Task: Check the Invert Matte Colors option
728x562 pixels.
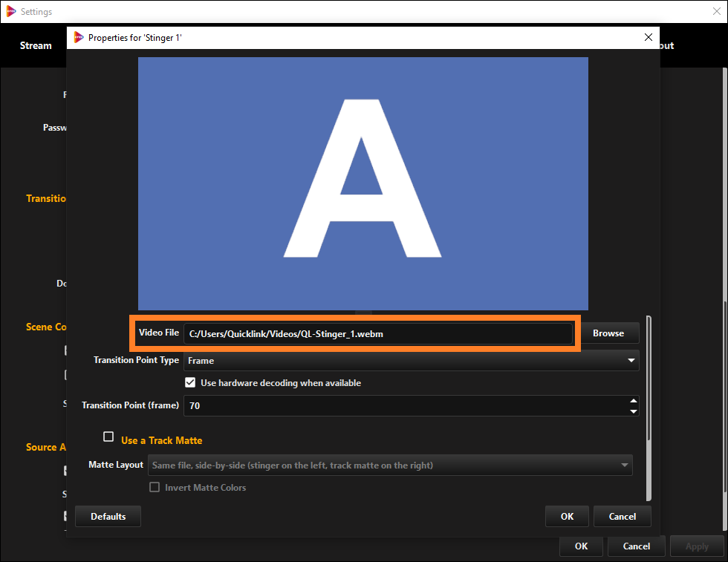Action: 155,488
